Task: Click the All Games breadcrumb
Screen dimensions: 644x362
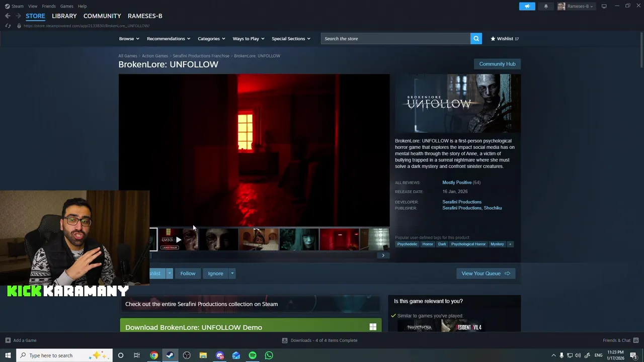Action: point(128,56)
